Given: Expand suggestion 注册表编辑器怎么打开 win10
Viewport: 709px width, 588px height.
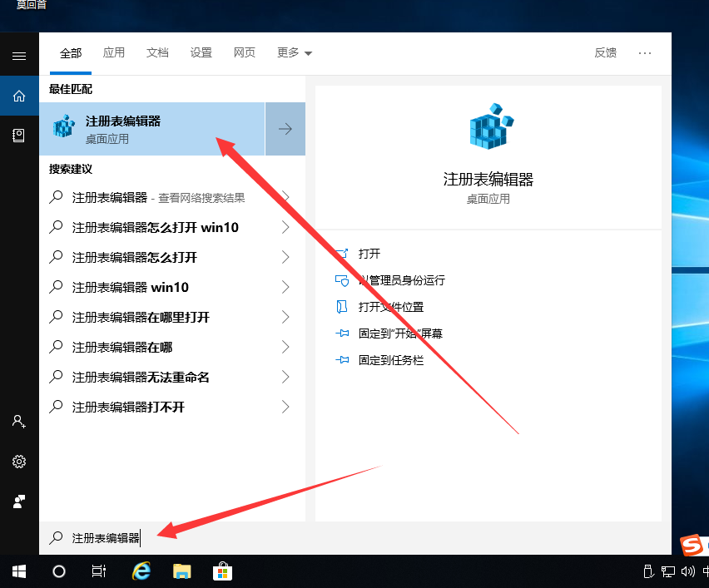Looking at the screenshot, I should pos(285,227).
